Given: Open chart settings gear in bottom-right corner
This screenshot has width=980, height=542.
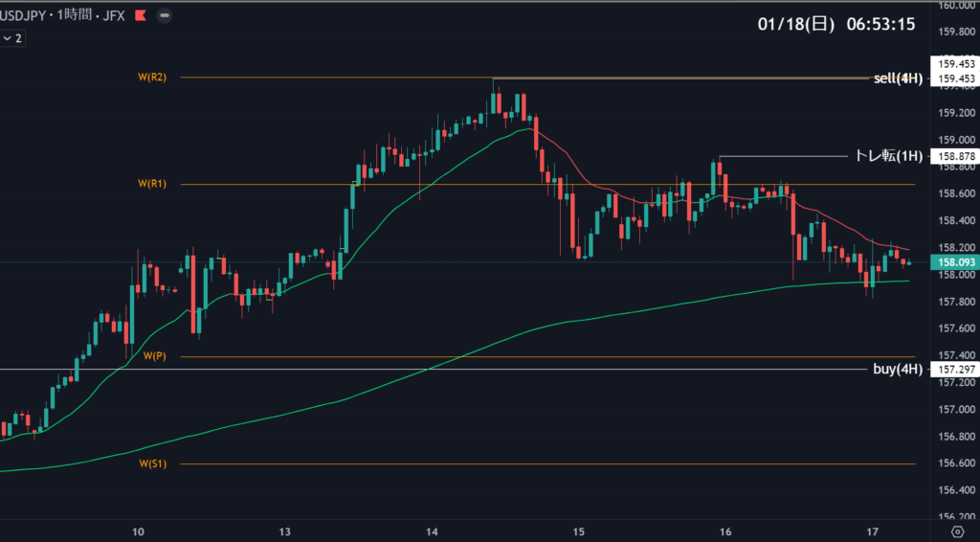Looking at the screenshot, I should (x=956, y=531).
